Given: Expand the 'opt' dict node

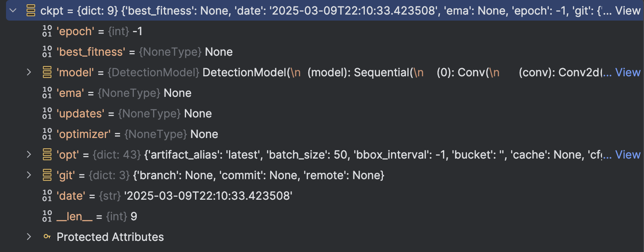Looking at the screenshot, I should coord(29,155).
